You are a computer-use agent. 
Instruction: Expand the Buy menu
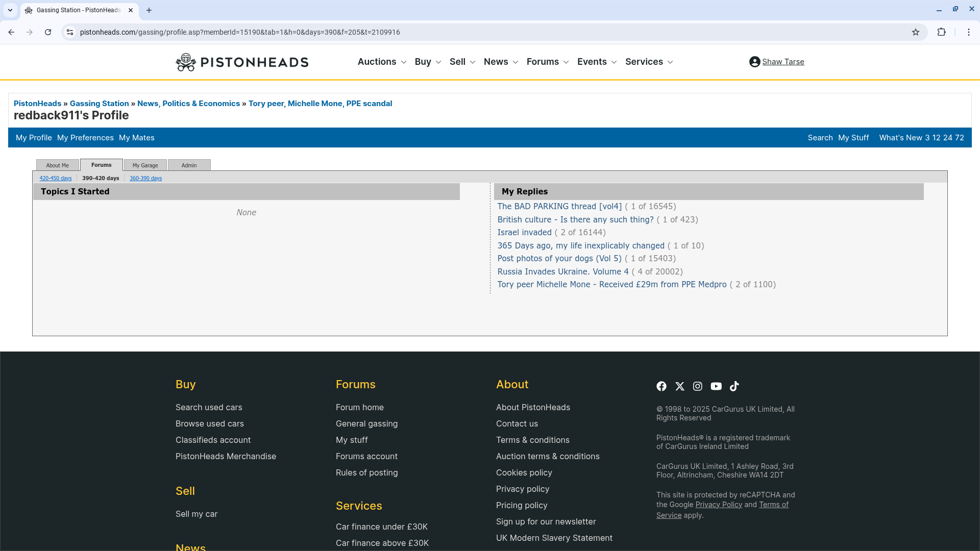(428, 62)
